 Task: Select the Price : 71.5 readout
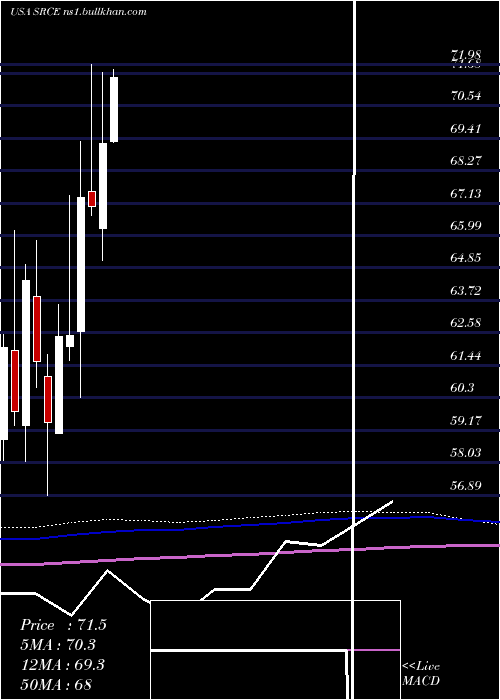(63, 625)
